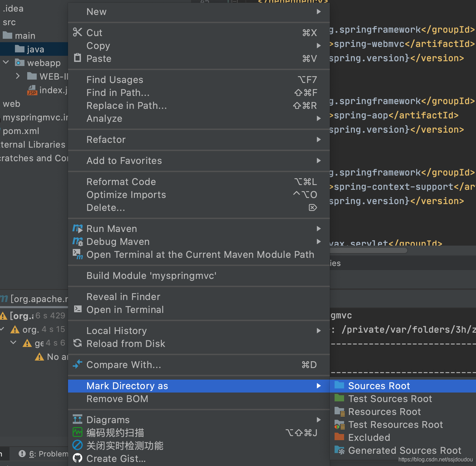Mark directory as Resources Root
Screen dimensions: 476x466
403,412
